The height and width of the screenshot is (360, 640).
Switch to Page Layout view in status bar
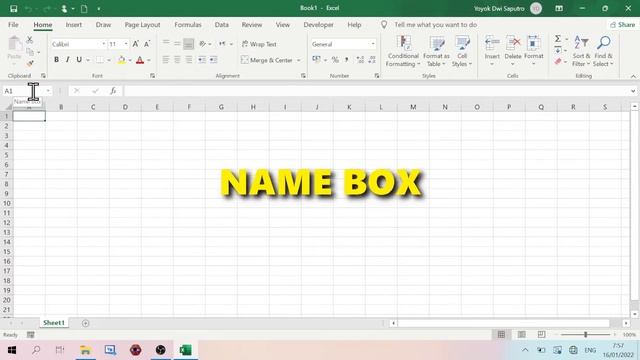coord(521,334)
